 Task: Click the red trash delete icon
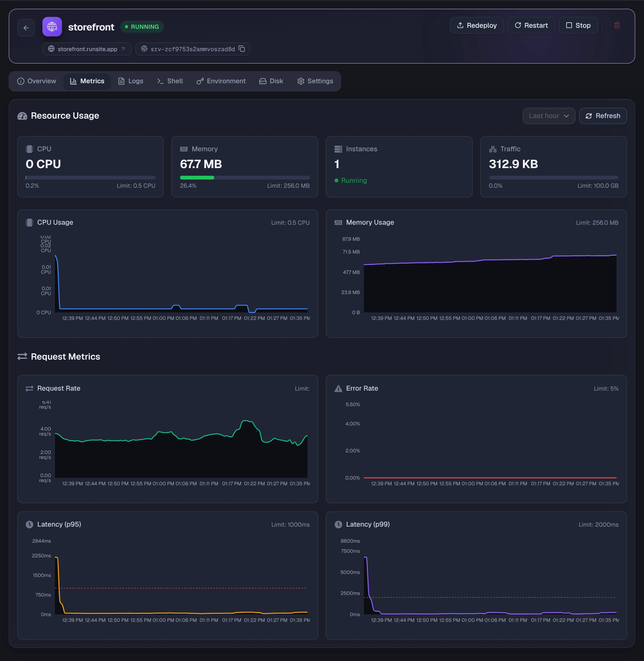tap(617, 25)
